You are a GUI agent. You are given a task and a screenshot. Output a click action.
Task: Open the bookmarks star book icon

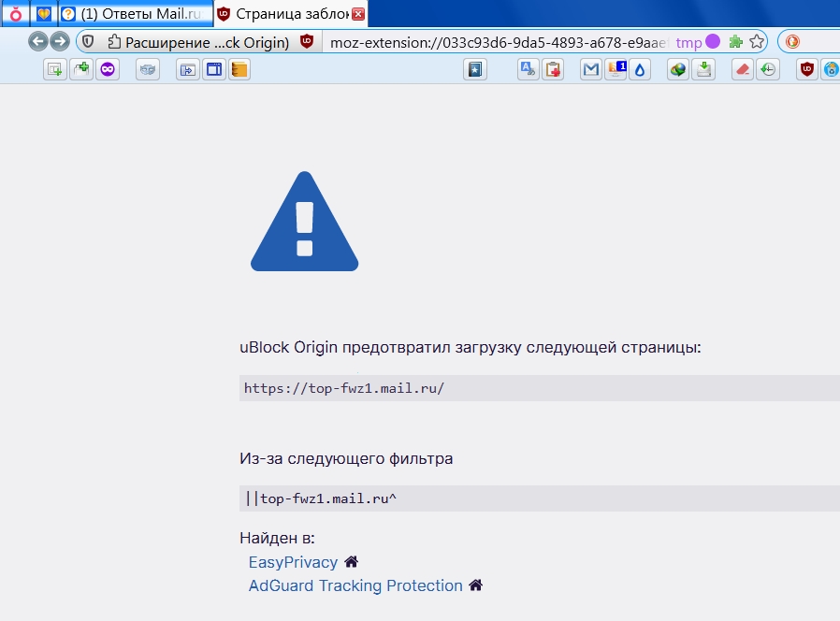pyautogui.click(x=475, y=69)
